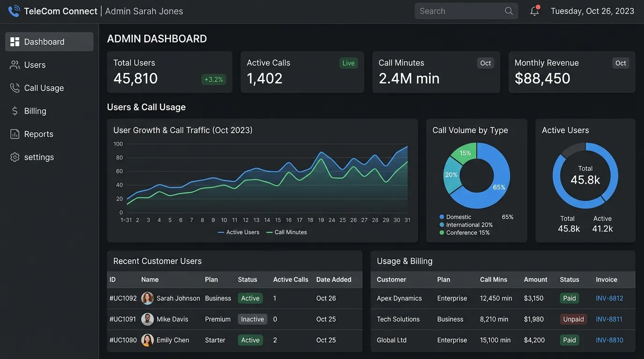Open the Call Usage page

click(49, 88)
